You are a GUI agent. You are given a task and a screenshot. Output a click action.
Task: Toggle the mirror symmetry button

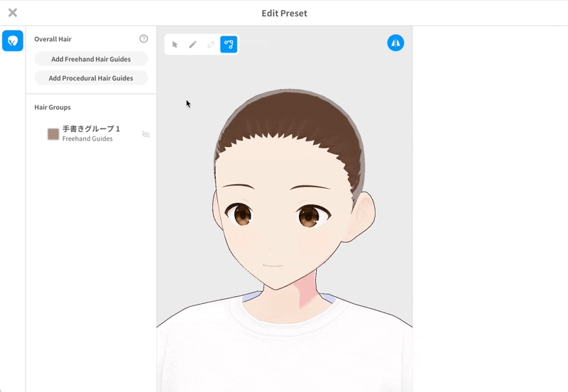coord(395,43)
